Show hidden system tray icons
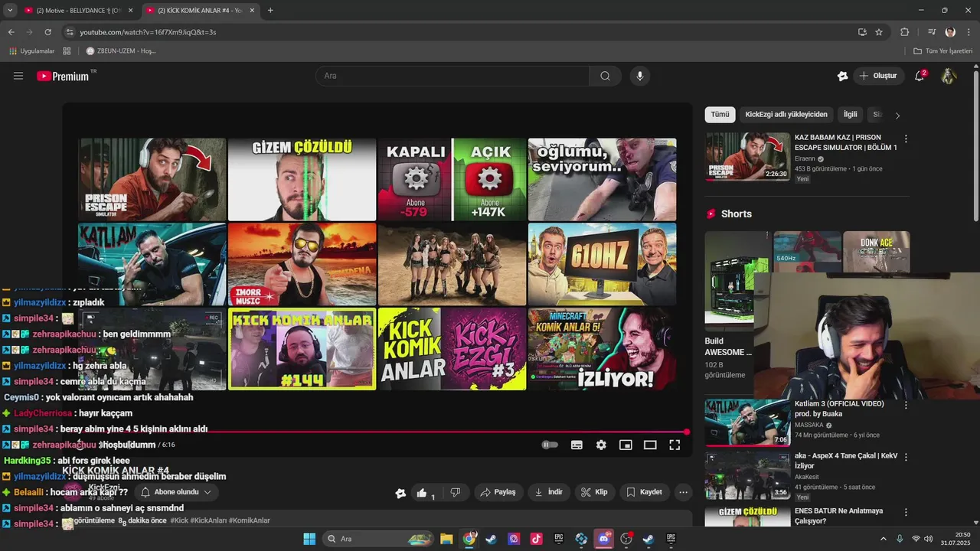The width and height of the screenshot is (980, 551). point(883,539)
